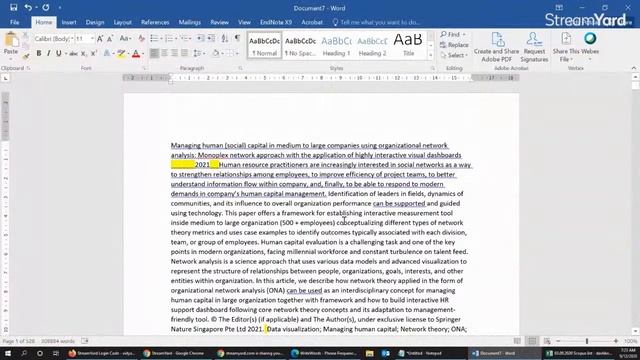Image resolution: width=640 pixels, height=360 pixels.
Task: Switch to Web Layout view in status bar
Action: click(x=547, y=341)
